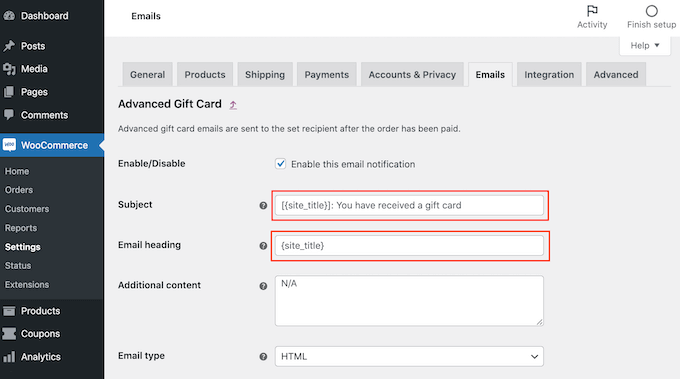680x379 pixels.
Task: Click the Analytics bar chart icon
Action: point(9,357)
